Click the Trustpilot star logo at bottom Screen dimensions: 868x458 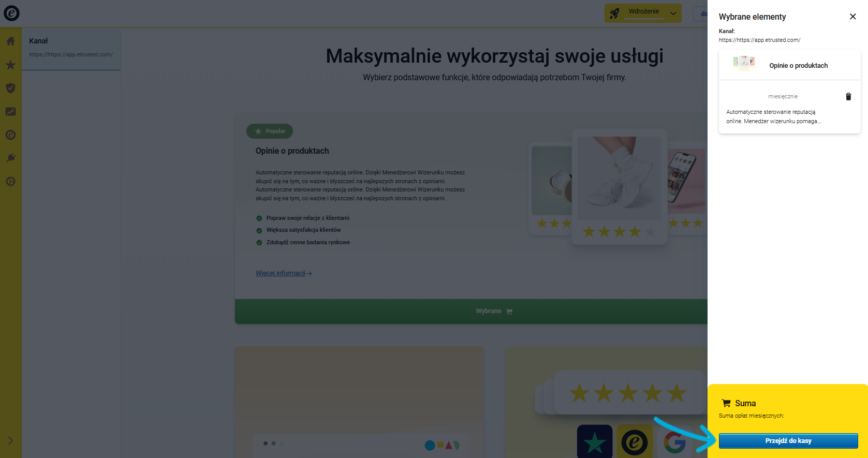[x=595, y=441]
